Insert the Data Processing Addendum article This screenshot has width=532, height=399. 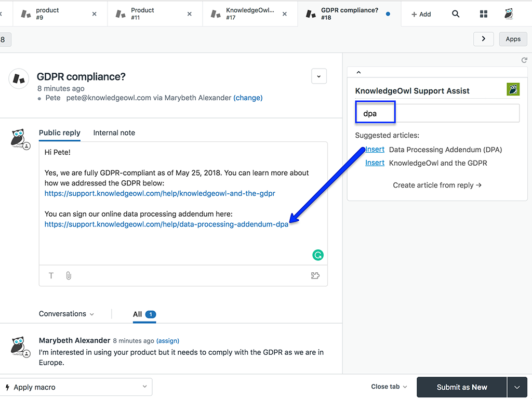click(x=375, y=150)
